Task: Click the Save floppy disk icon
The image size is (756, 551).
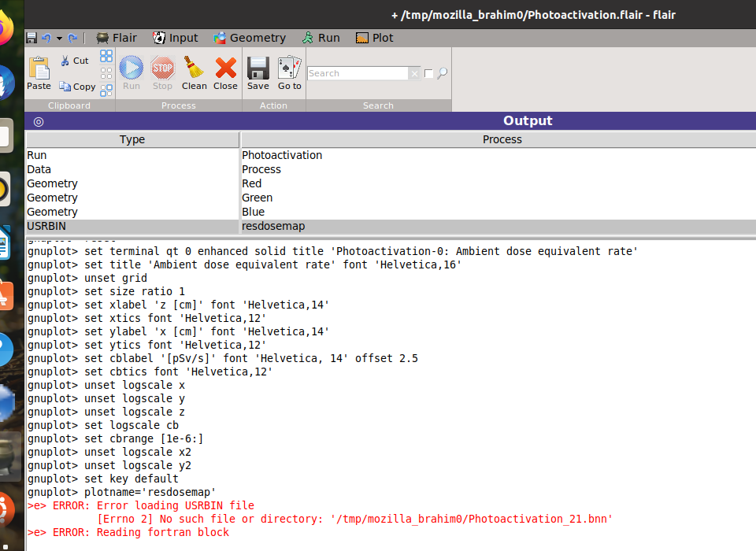Action: (x=258, y=69)
